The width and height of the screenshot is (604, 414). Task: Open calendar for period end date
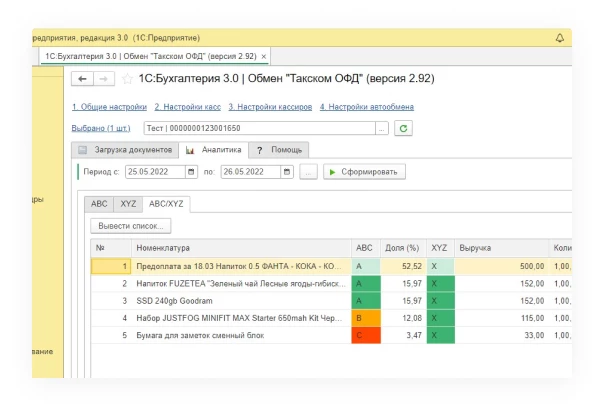click(x=288, y=172)
